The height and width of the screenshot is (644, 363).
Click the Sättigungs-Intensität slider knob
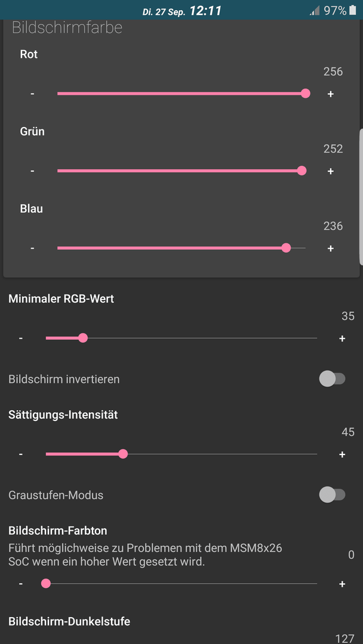click(123, 454)
